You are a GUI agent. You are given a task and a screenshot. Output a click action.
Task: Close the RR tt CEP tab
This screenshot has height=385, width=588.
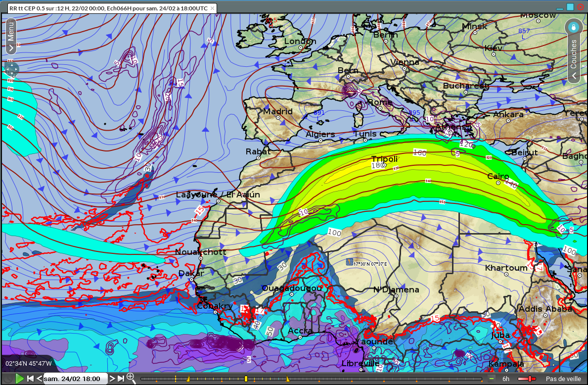pyautogui.click(x=212, y=8)
